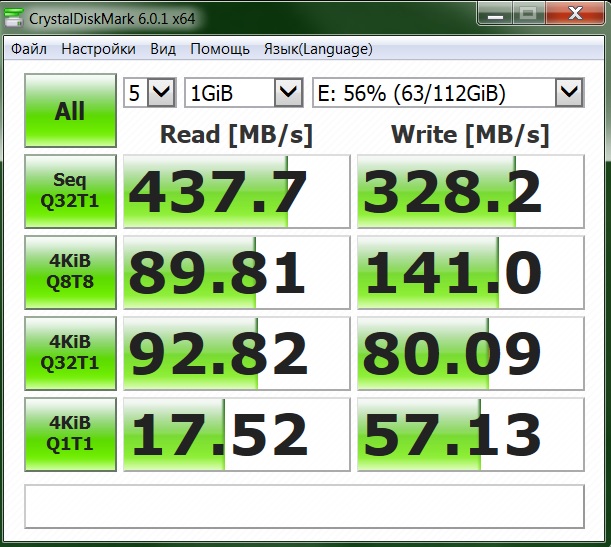This screenshot has height=547, width=611.
Task: Click the Q8T8 read result 89.81
Action: 237,272
